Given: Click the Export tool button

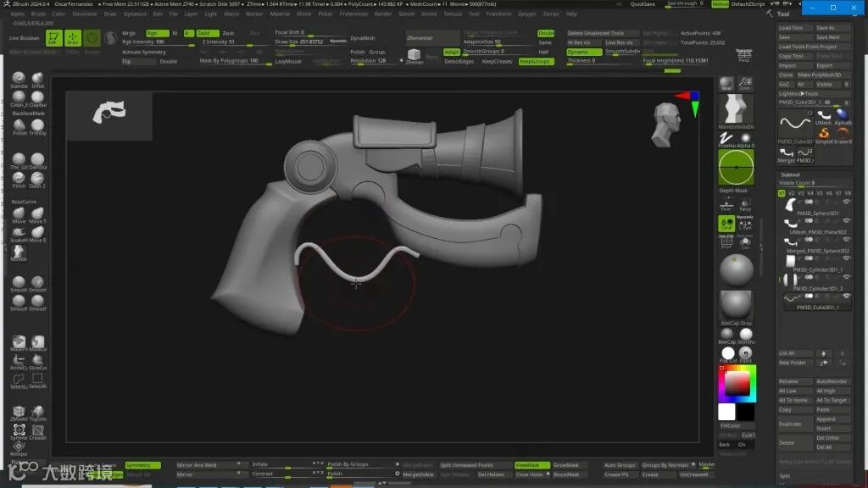Looking at the screenshot, I should click(x=832, y=65).
